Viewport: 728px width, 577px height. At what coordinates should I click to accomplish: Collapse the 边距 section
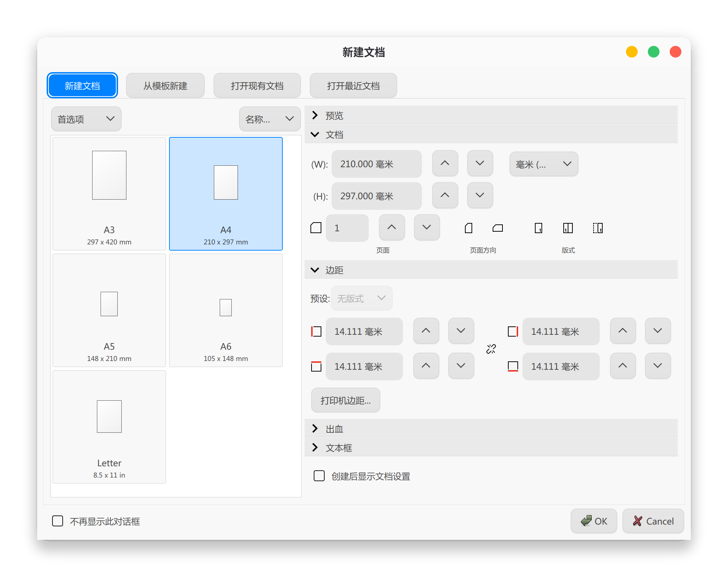(491, 270)
